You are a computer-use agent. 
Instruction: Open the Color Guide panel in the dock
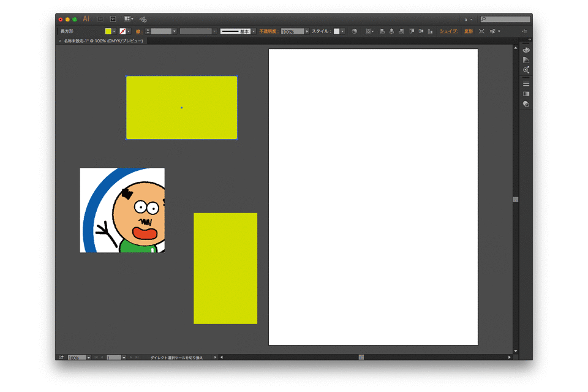click(526, 59)
